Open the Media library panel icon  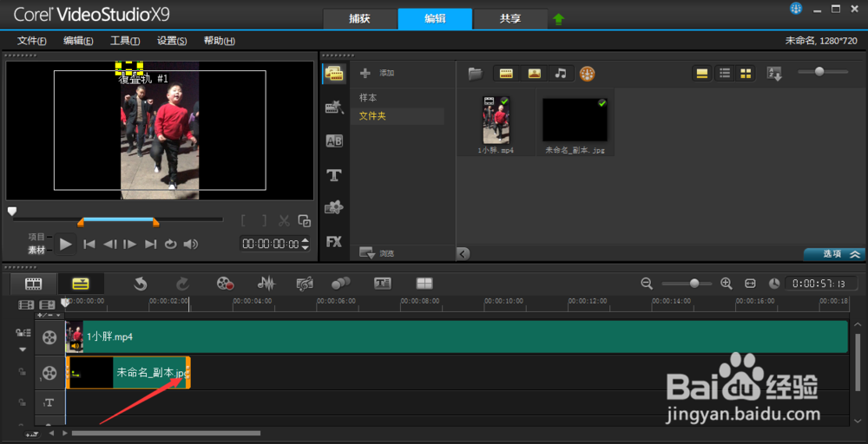(x=334, y=74)
